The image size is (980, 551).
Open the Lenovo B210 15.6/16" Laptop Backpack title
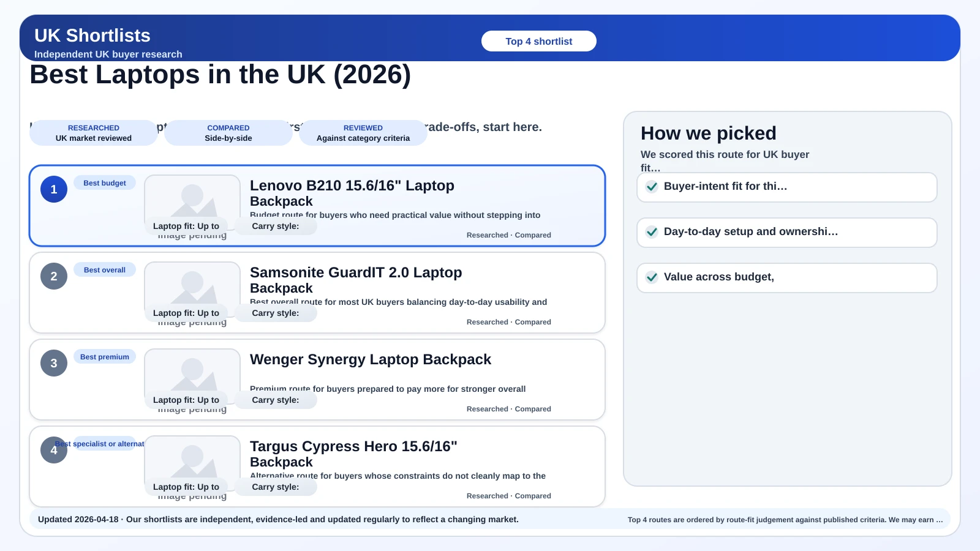352,193
